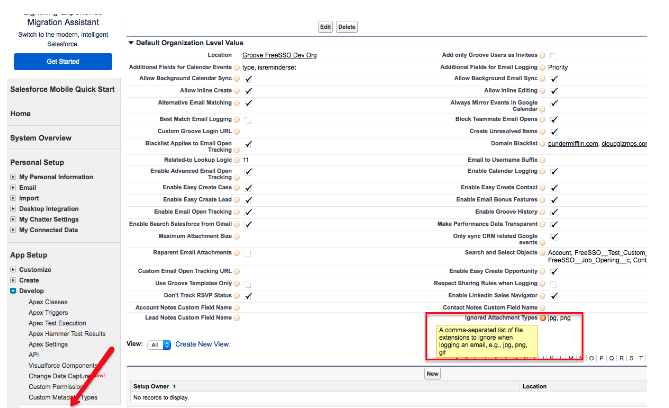
Task: Click the New button above records table
Action: click(x=433, y=374)
